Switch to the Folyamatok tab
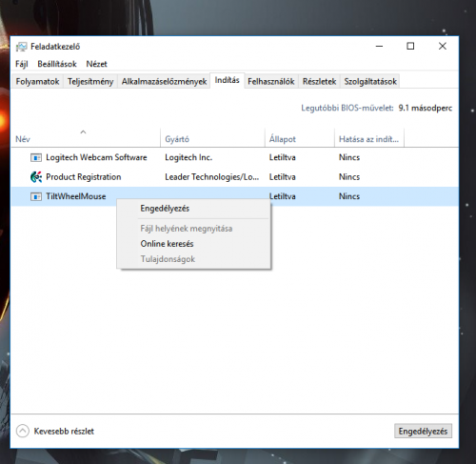This screenshot has height=464, width=476. point(37,82)
